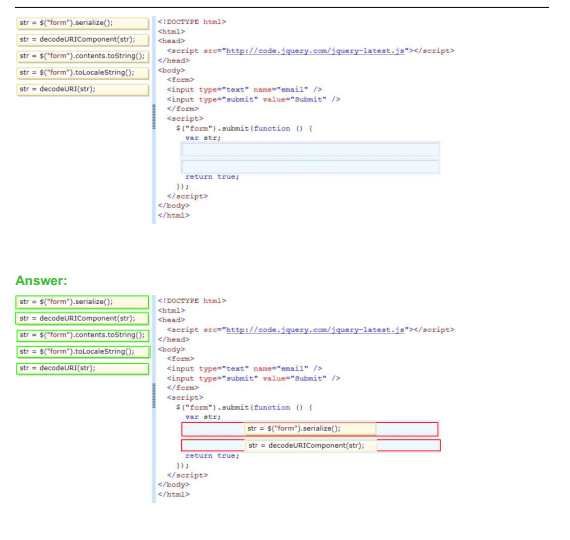Select green-outlined toLocaleString() block in Answer list

[x=83, y=352]
